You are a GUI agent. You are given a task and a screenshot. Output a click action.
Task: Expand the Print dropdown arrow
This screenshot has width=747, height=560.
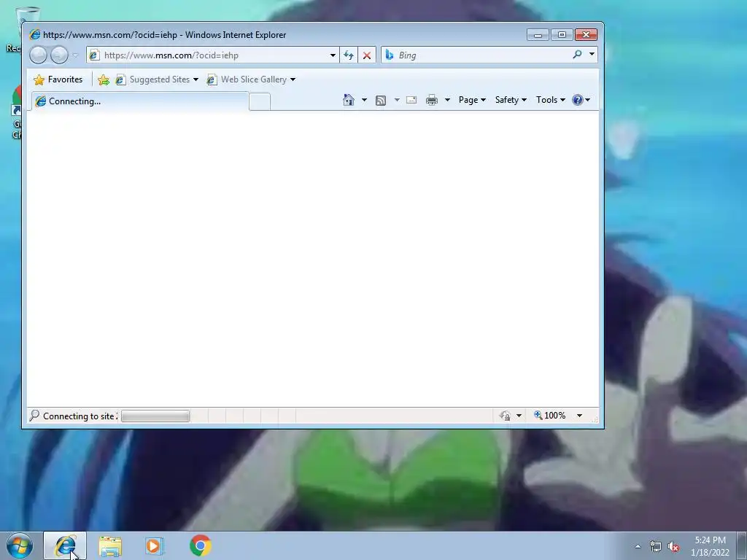point(447,100)
